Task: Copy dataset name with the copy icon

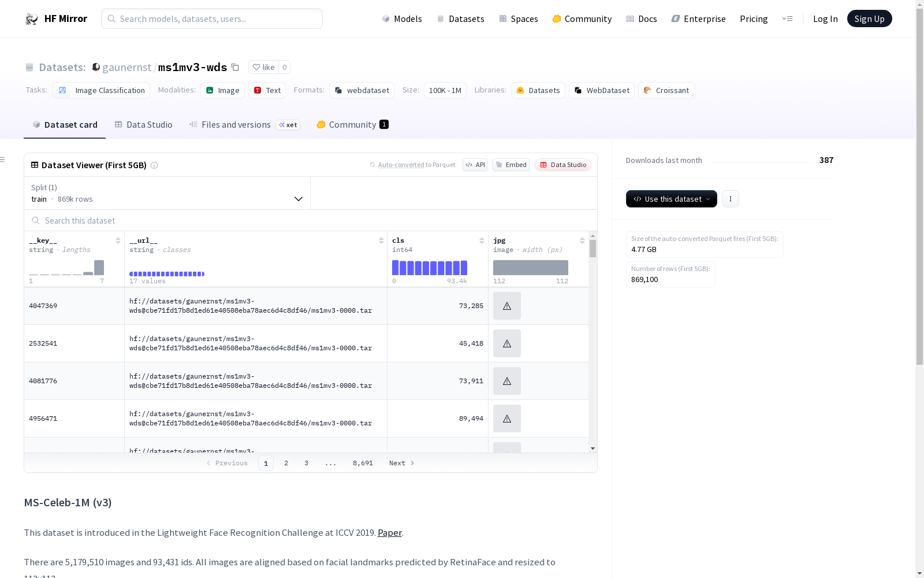Action: click(235, 67)
